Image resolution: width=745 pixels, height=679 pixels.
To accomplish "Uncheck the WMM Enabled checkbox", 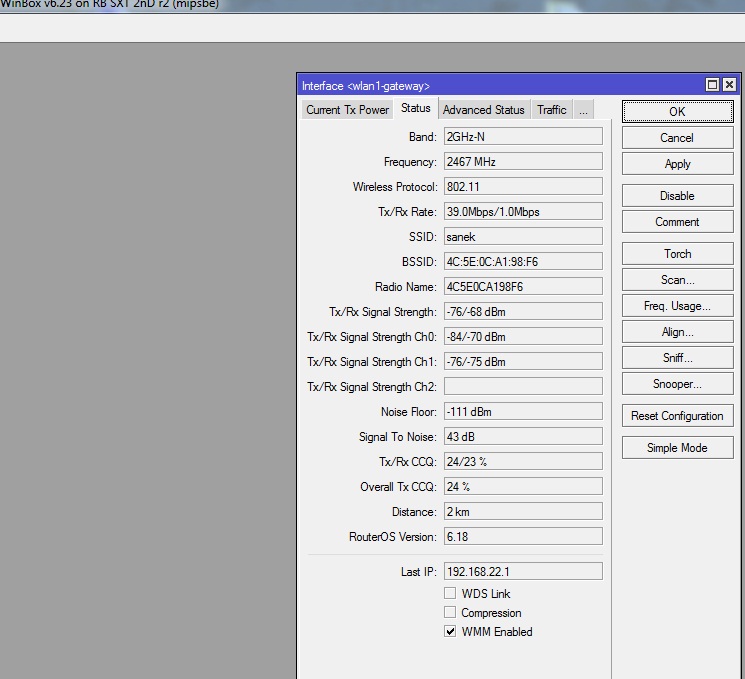I will coord(450,631).
